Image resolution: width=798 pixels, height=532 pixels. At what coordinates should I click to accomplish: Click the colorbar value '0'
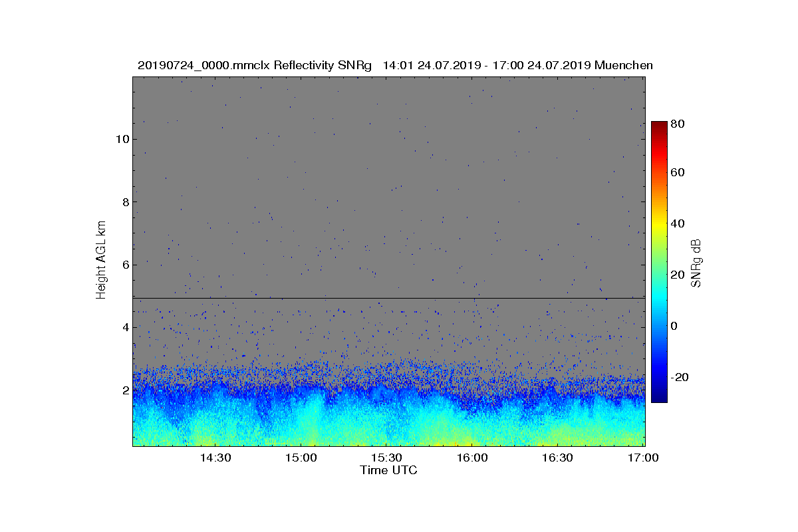click(x=674, y=326)
